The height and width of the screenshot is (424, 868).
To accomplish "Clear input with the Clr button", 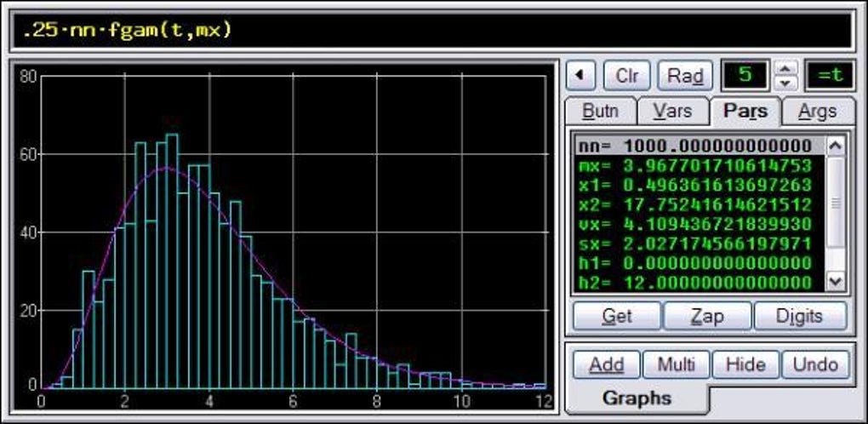I will click(626, 75).
